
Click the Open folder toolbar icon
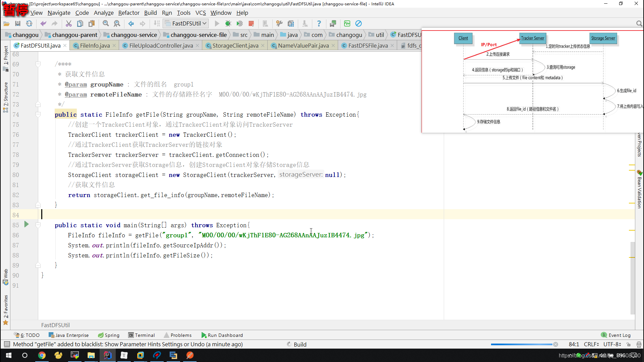coord(6,23)
